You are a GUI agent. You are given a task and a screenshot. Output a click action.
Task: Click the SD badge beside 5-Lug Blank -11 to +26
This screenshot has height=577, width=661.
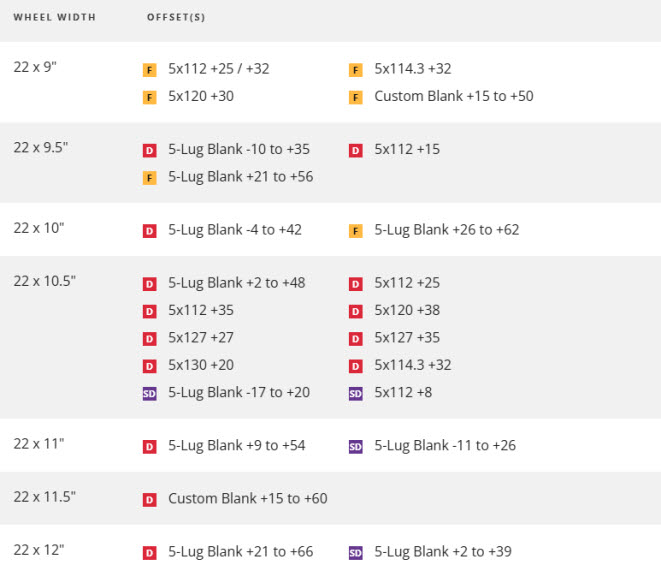[355, 446]
